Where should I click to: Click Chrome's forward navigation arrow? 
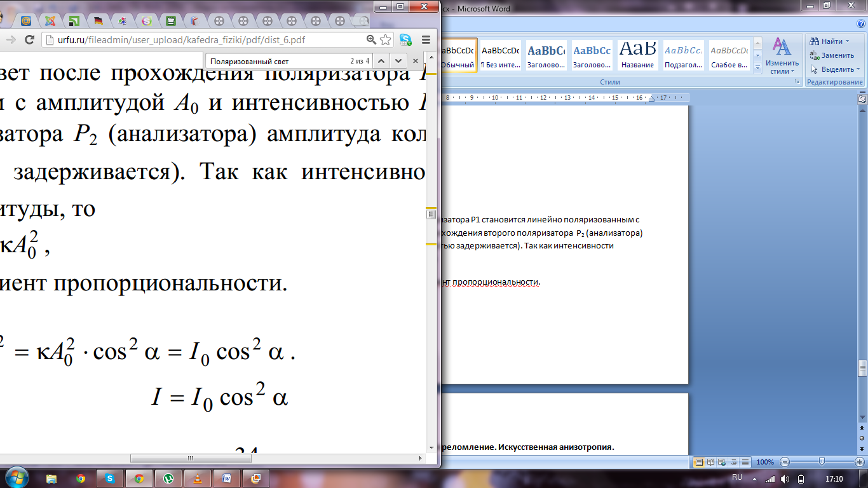click(x=11, y=39)
